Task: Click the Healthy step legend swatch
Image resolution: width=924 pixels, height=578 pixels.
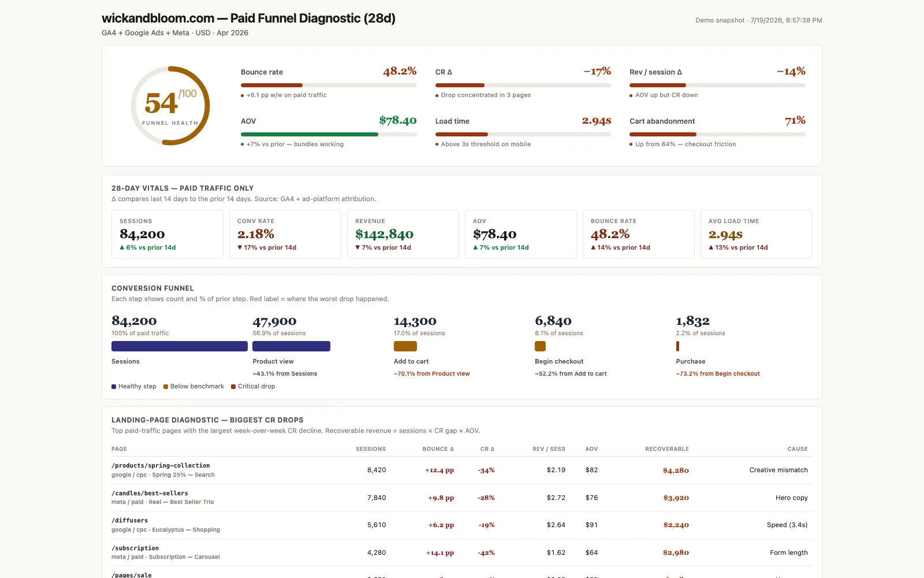Action: (x=114, y=387)
